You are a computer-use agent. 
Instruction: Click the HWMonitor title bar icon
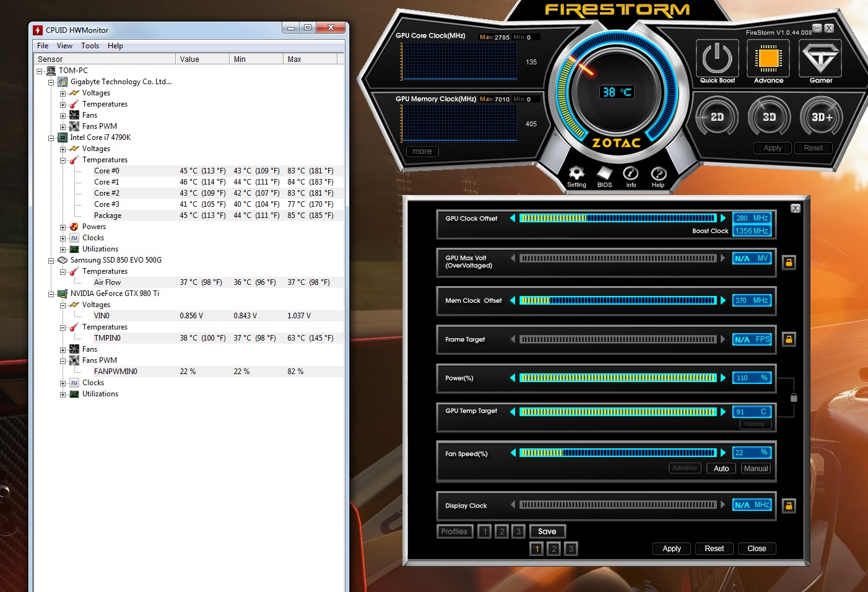click(38, 30)
